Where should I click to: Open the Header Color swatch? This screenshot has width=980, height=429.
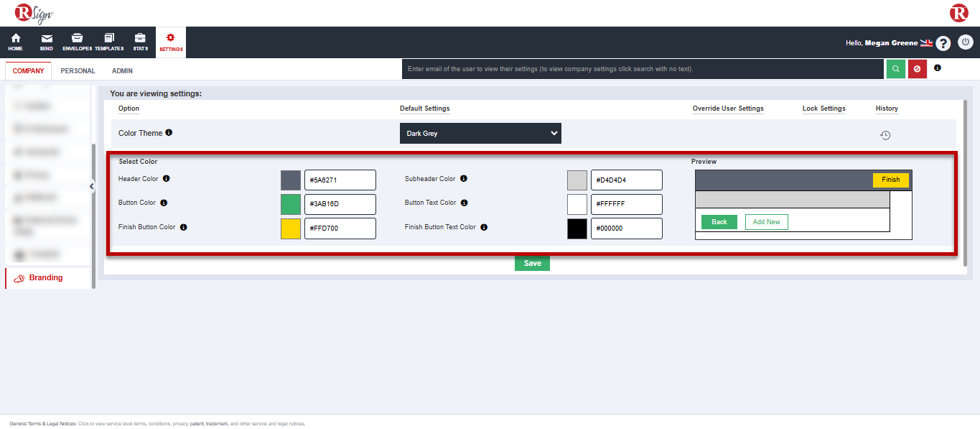[290, 180]
